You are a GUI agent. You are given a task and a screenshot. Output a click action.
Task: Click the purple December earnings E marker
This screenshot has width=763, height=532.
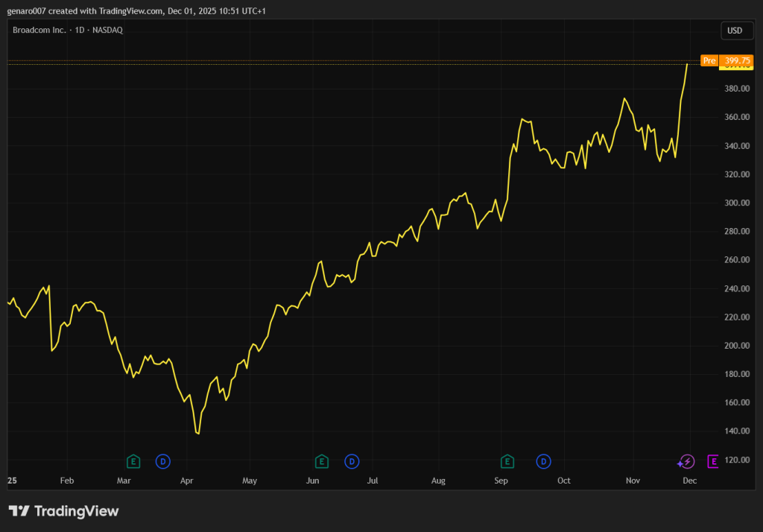point(712,462)
